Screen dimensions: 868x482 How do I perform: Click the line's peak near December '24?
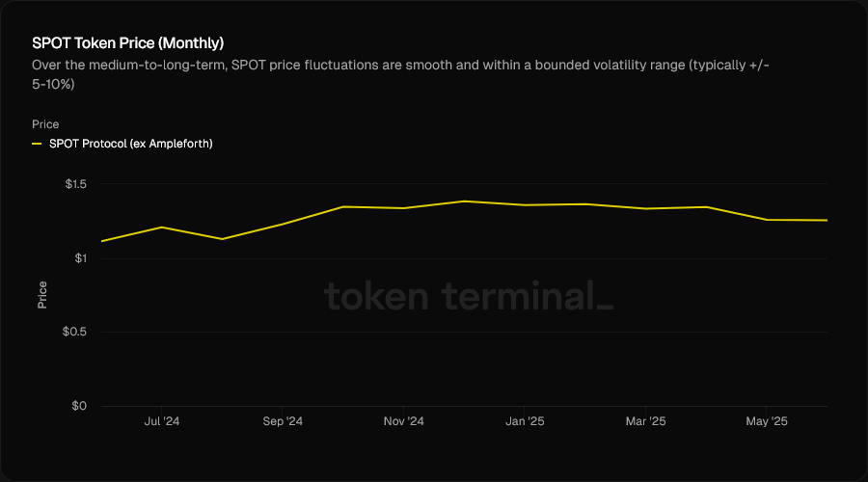tap(464, 201)
